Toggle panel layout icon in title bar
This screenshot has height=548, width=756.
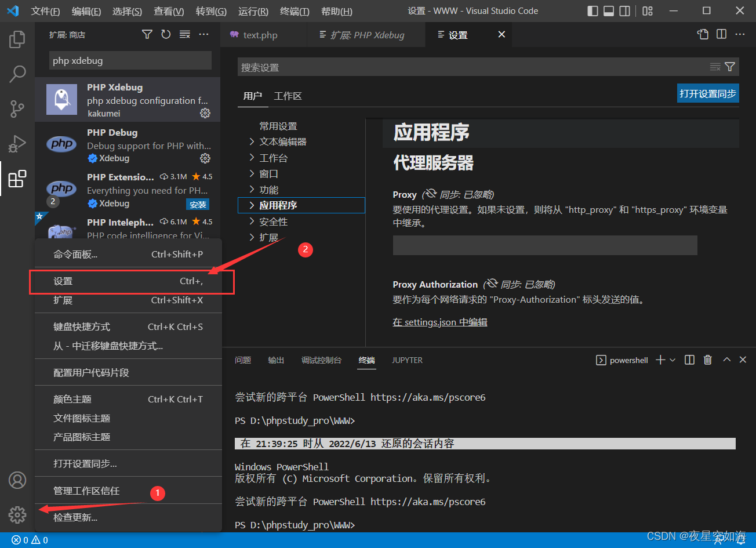pos(609,11)
